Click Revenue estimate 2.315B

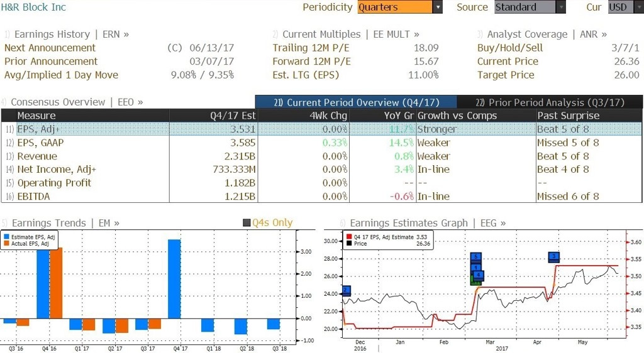coord(240,156)
